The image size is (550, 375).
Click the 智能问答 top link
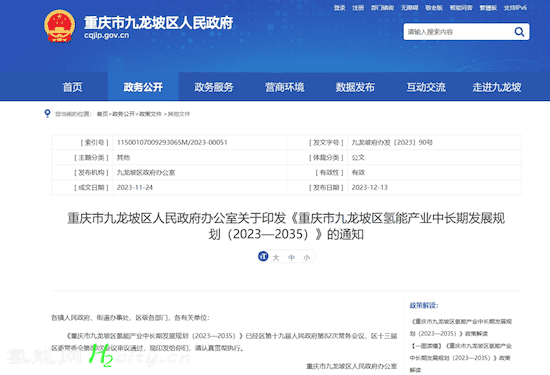click(x=461, y=8)
